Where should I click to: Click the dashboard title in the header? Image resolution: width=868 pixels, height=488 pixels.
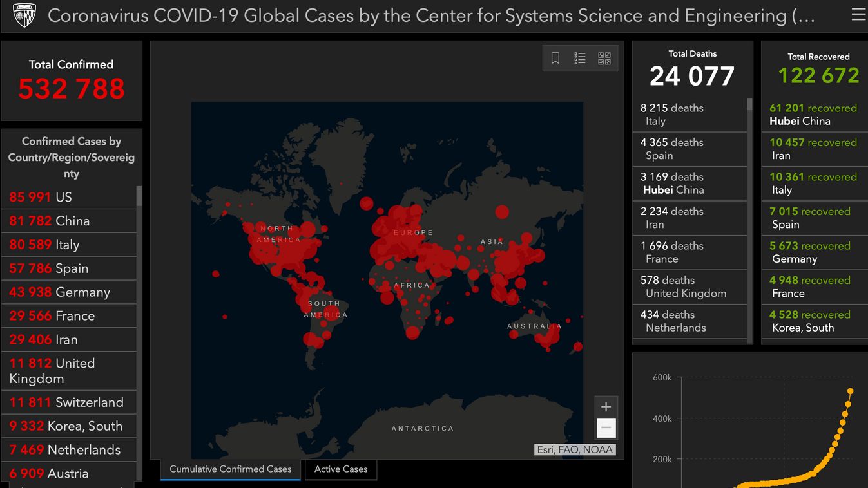[431, 15]
